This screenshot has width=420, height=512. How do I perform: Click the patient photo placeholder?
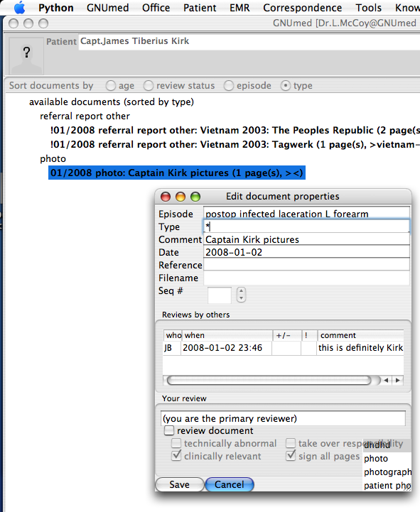pos(26,55)
